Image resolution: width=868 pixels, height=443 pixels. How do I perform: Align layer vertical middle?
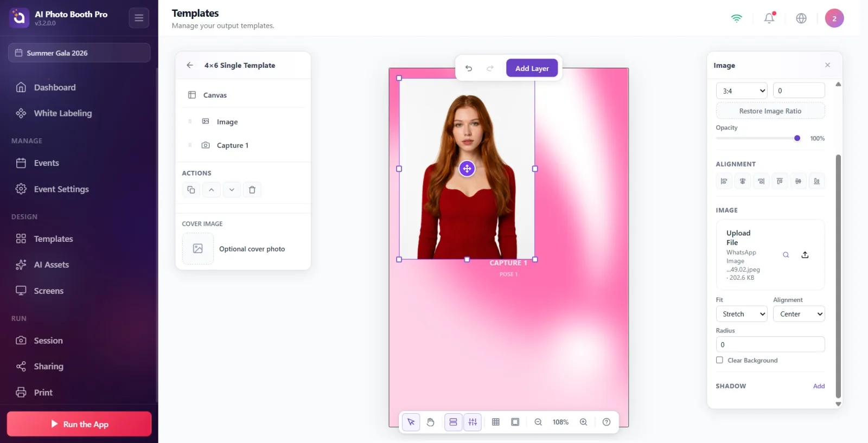click(798, 181)
